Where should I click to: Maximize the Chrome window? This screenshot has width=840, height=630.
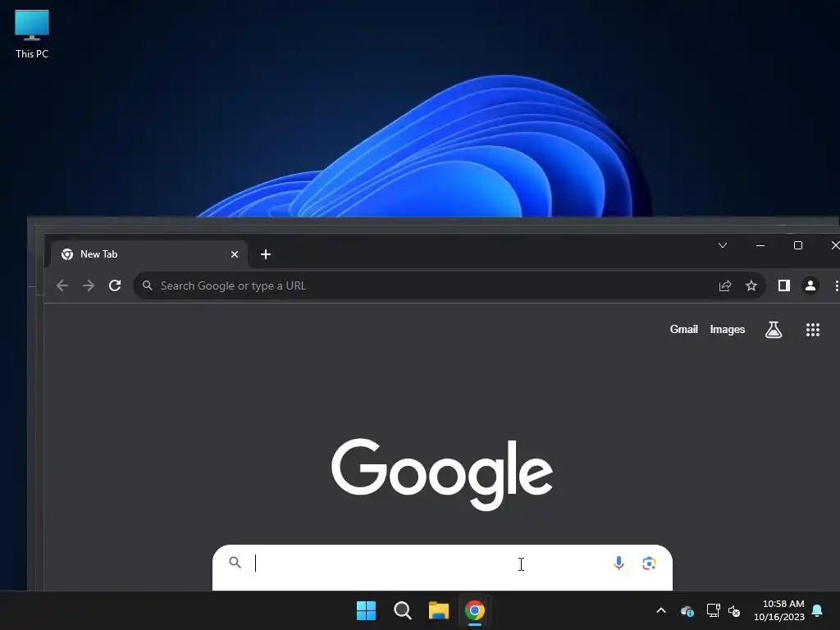[x=797, y=245]
